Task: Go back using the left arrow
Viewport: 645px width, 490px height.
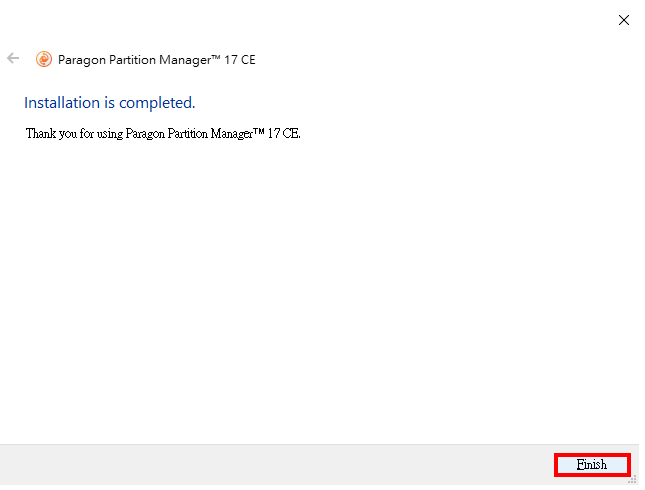Action: pyautogui.click(x=13, y=58)
